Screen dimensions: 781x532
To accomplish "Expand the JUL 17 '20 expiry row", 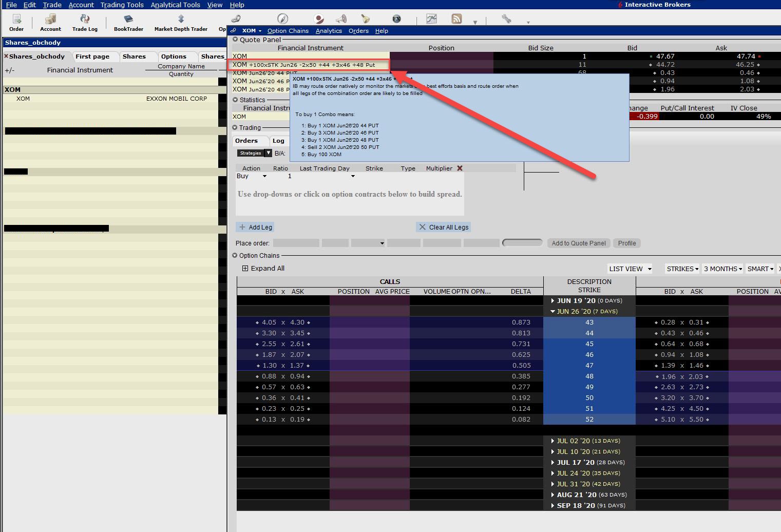I will [553, 463].
